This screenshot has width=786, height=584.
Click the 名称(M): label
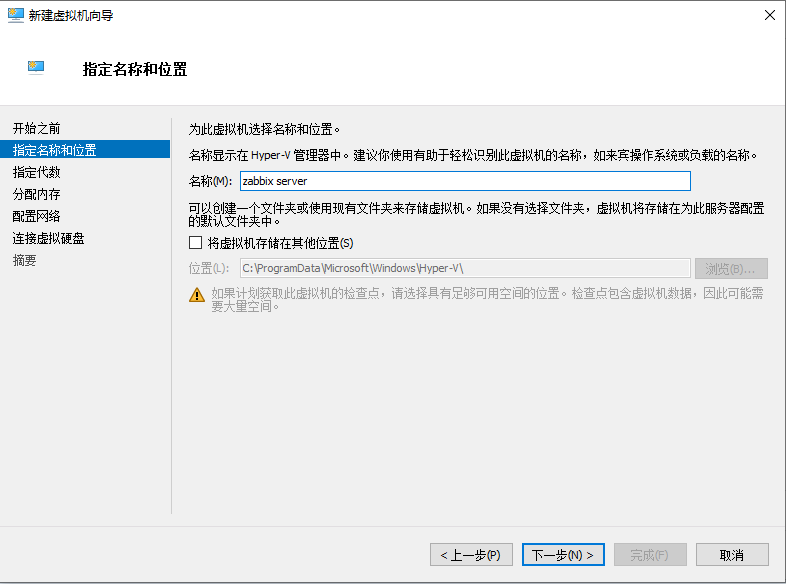(x=211, y=181)
